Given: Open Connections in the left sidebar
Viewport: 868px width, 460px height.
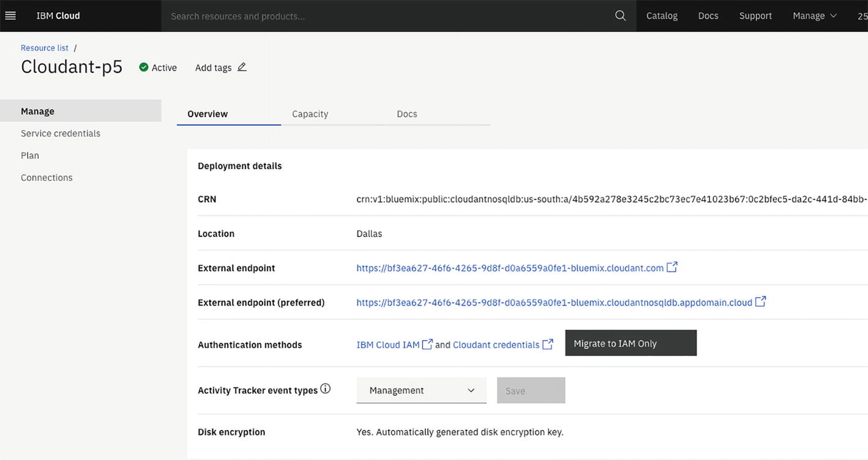Looking at the screenshot, I should tap(47, 178).
